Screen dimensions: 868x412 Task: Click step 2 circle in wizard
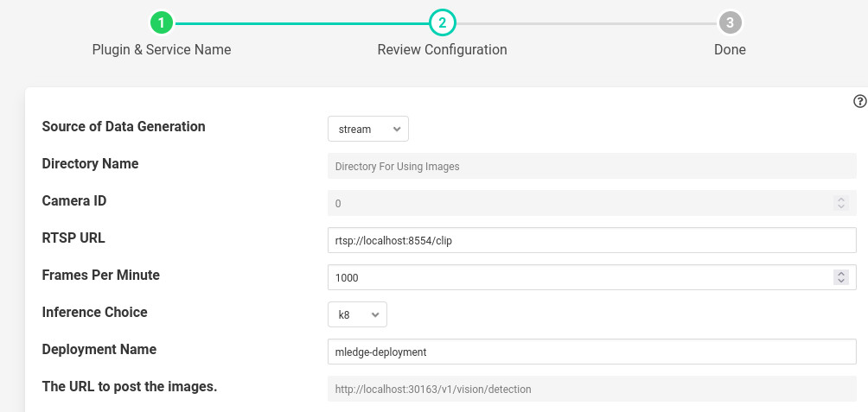tap(442, 22)
